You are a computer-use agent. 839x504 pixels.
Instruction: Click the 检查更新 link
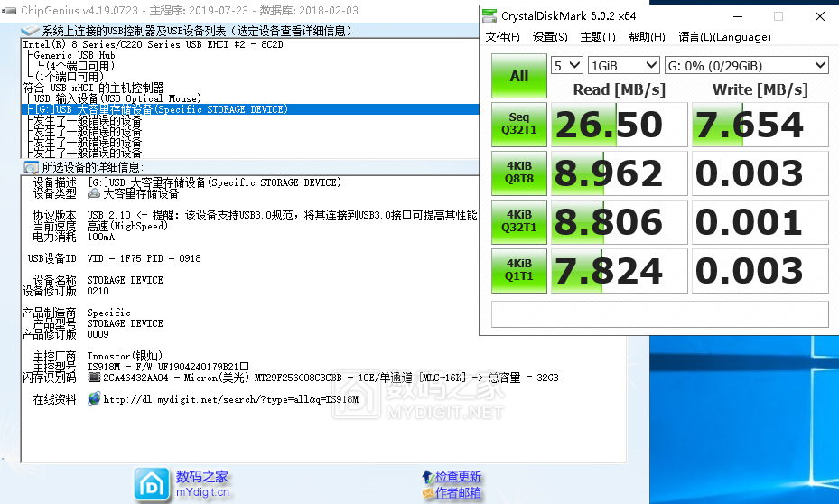[x=458, y=476]
